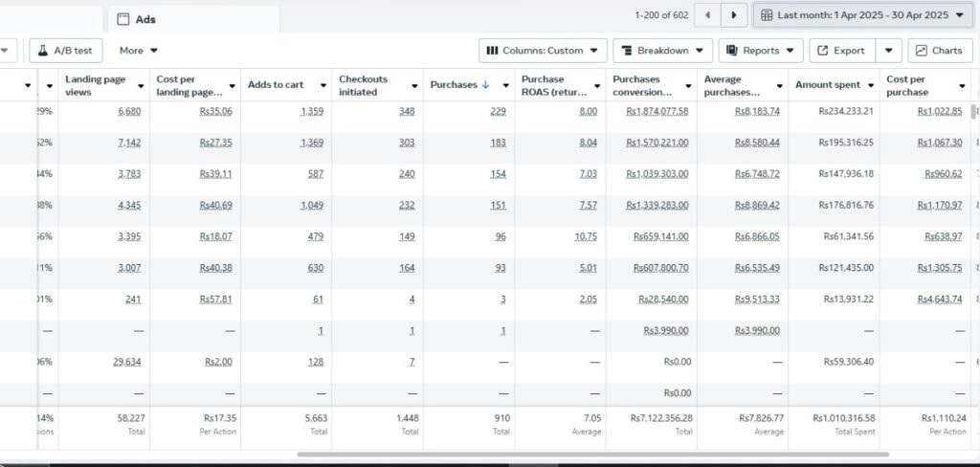Click the Reports icon

[x=732, y=51]
